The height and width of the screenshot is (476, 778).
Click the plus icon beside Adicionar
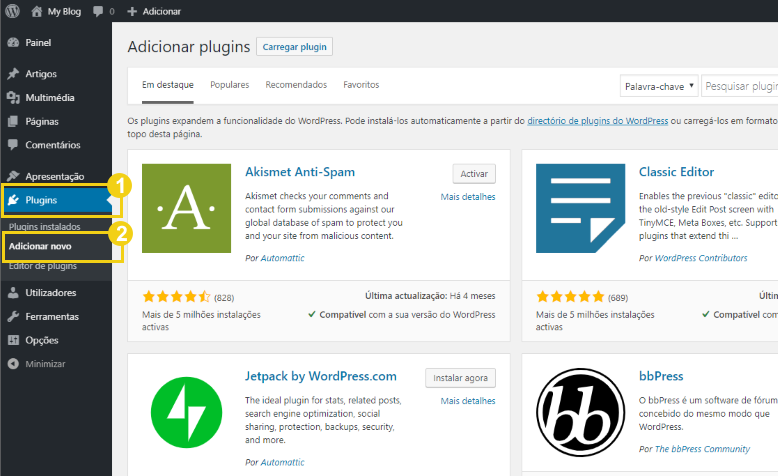pyautogui.click(x=131, y=11)
